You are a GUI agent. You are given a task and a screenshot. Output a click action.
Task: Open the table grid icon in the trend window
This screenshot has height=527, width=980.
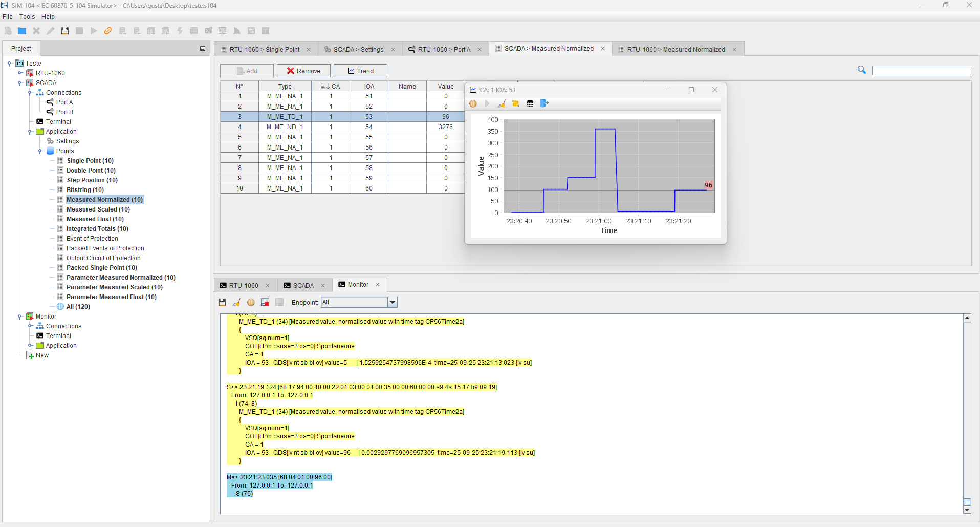coord(530,104)
